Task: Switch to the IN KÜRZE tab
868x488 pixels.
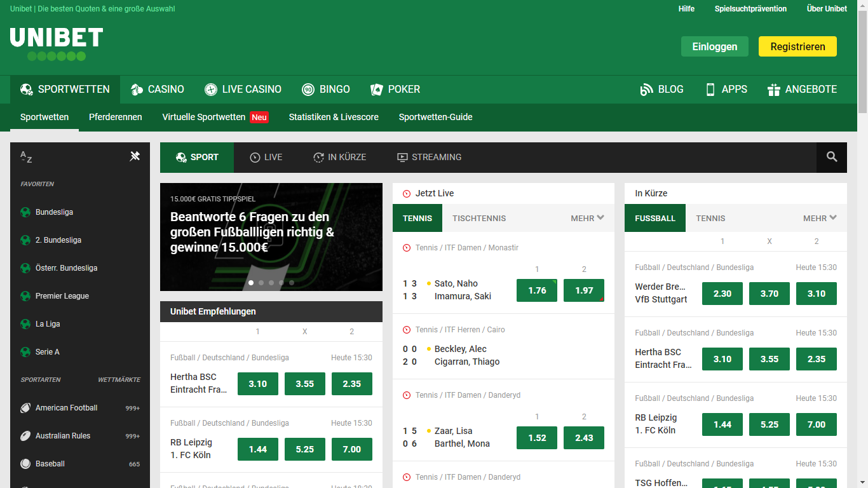Action: [x=339, y=157]
